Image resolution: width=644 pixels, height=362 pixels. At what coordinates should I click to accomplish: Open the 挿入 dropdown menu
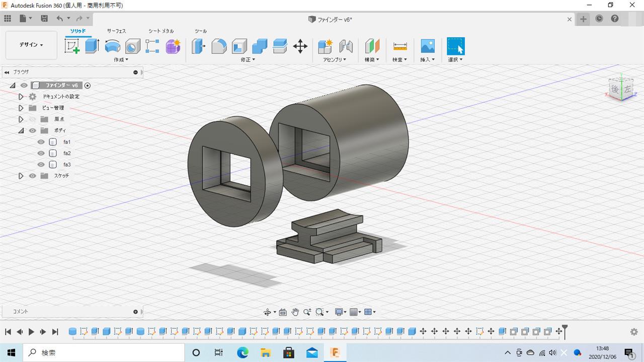click(428, 59)
